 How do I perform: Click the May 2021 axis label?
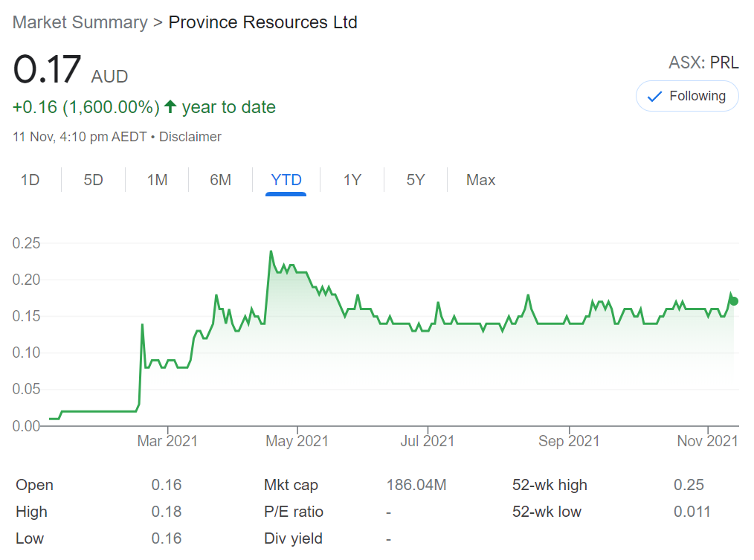click(297, 441)
